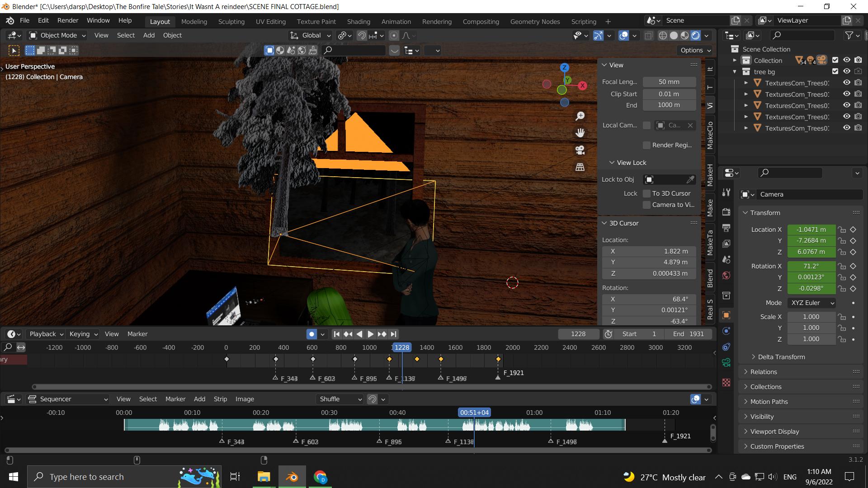The height and width of the screenshot is (488, 868).
Task: Select material preview shading
Action: point(685,35)
